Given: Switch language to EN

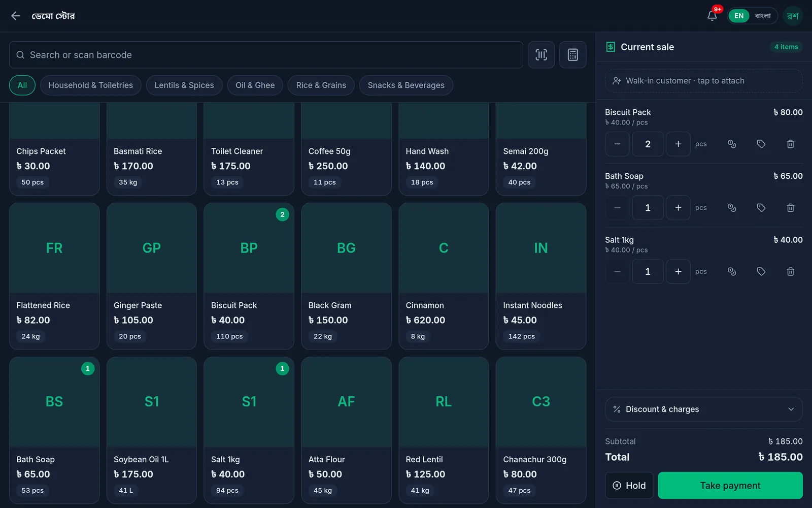Looking at the screenshot, I should pyautogui.click(x=739, y=16).
